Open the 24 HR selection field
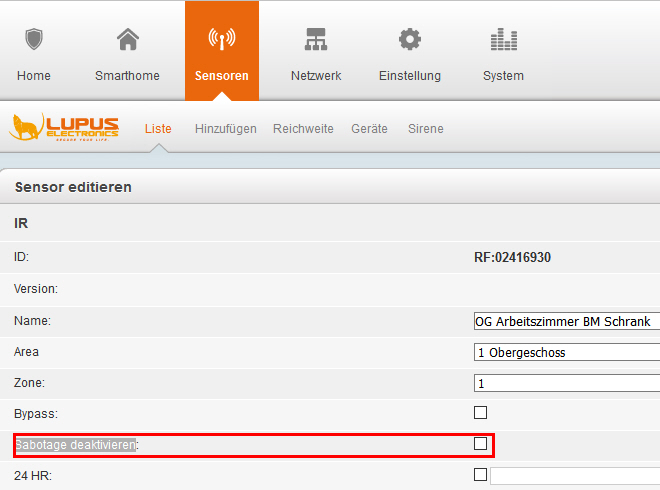Viewport: 660px width, 490px height. [x=574, y=476]
